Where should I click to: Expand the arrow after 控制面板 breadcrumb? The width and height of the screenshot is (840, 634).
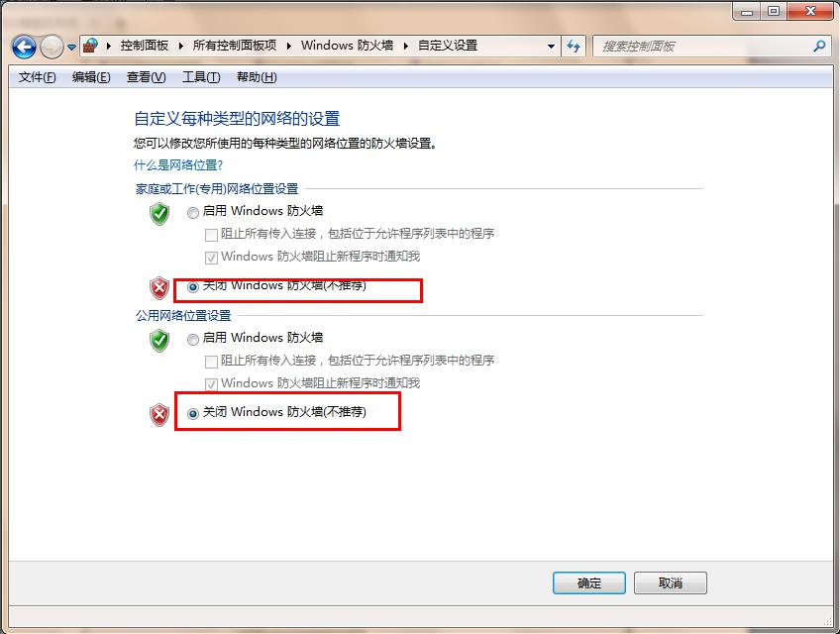point(180,47)
